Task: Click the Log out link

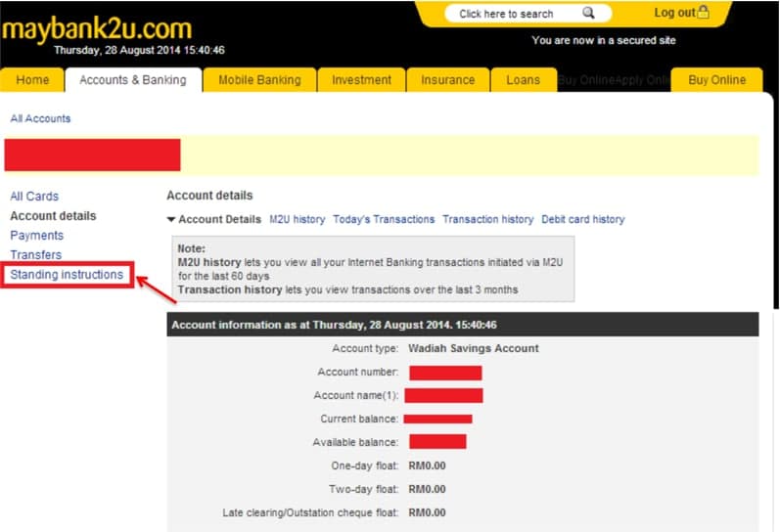Action: coord(674,13)
